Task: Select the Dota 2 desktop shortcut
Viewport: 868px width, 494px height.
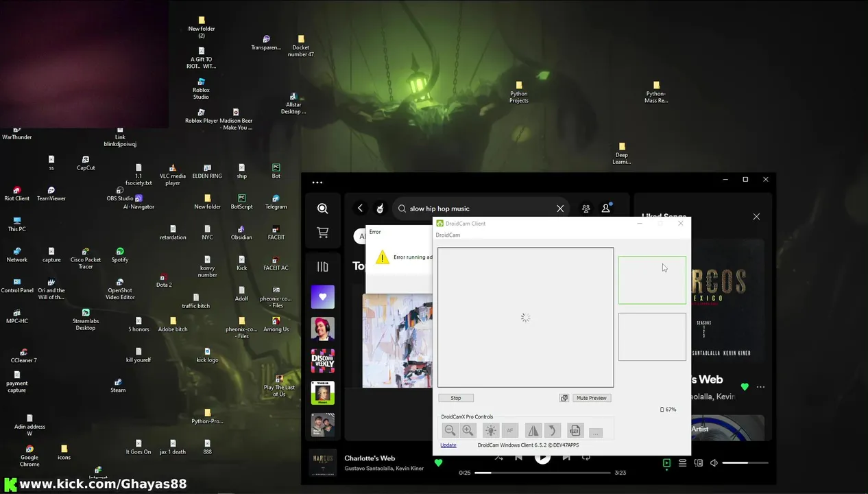Action: tap(163, 280)
